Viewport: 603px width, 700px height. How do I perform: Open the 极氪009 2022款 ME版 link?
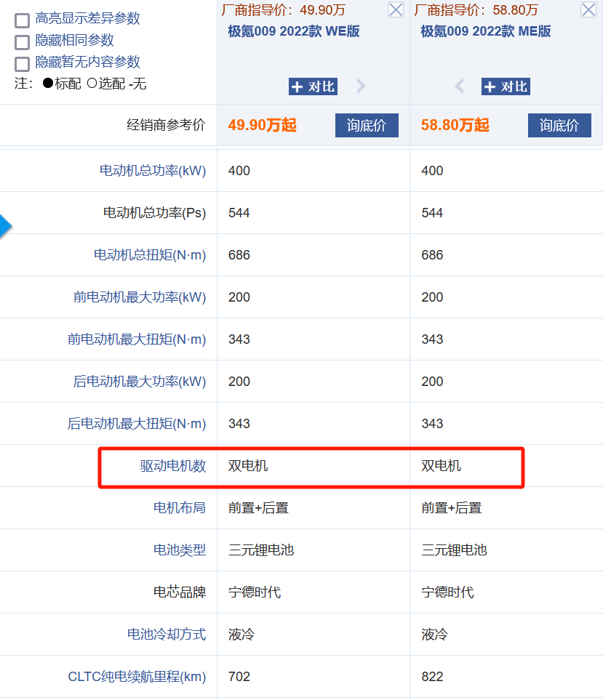point(485,31)
